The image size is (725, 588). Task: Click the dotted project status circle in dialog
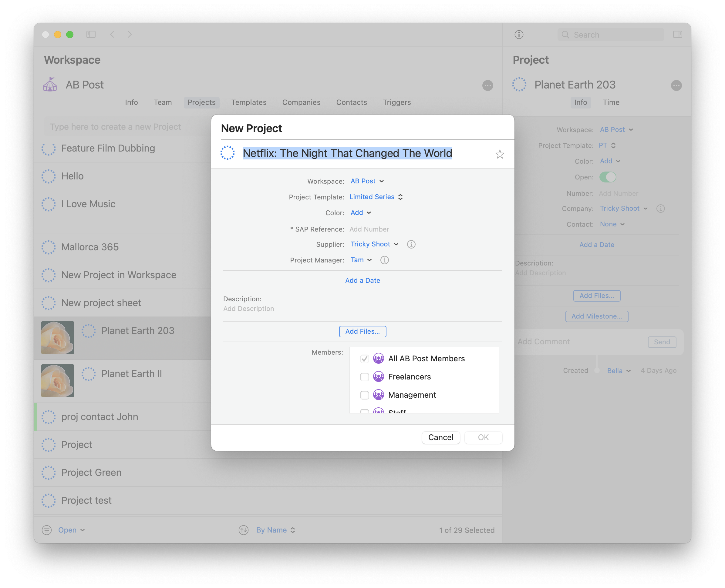pyautogui.click(x=228, y=153)
